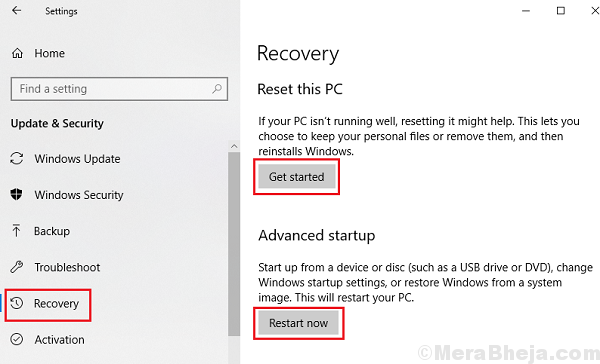
Task: Click the Windows Security shield icon
Action: pos(16,194)
